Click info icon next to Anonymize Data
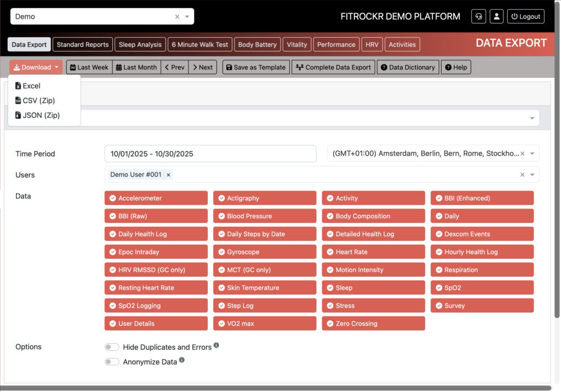 click(x=182, y=360)
